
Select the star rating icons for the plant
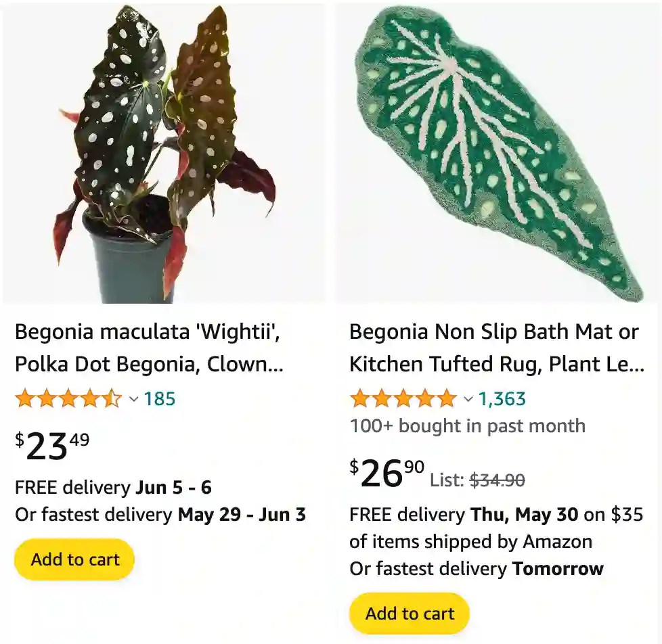[x=69, y=399]
